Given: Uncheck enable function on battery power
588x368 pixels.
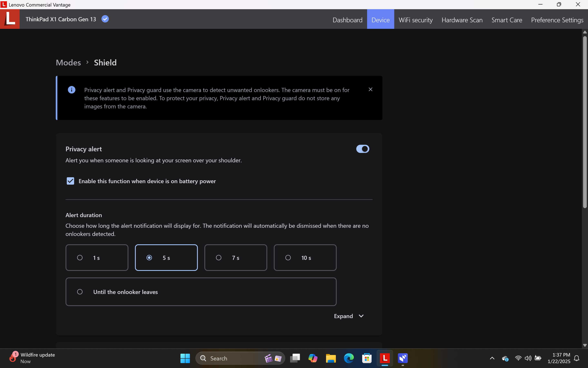Looking at the screenshot, I should 70,181.
